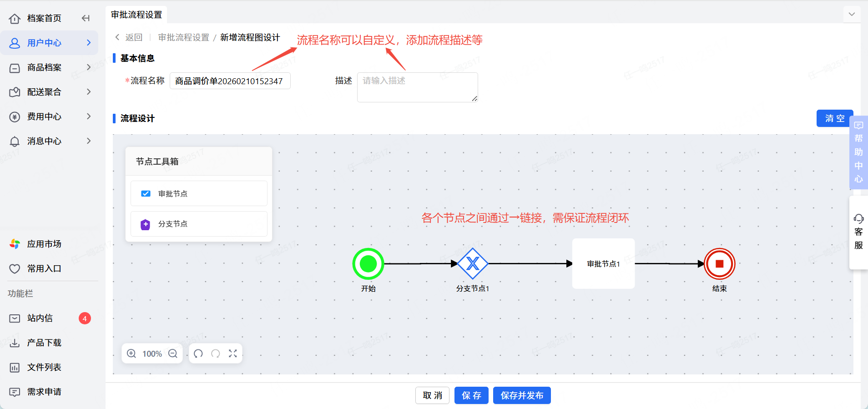Open 档案首页 in the sidebar
The width and height of the screenshot is (868, 409).
[x=44, y=18]
